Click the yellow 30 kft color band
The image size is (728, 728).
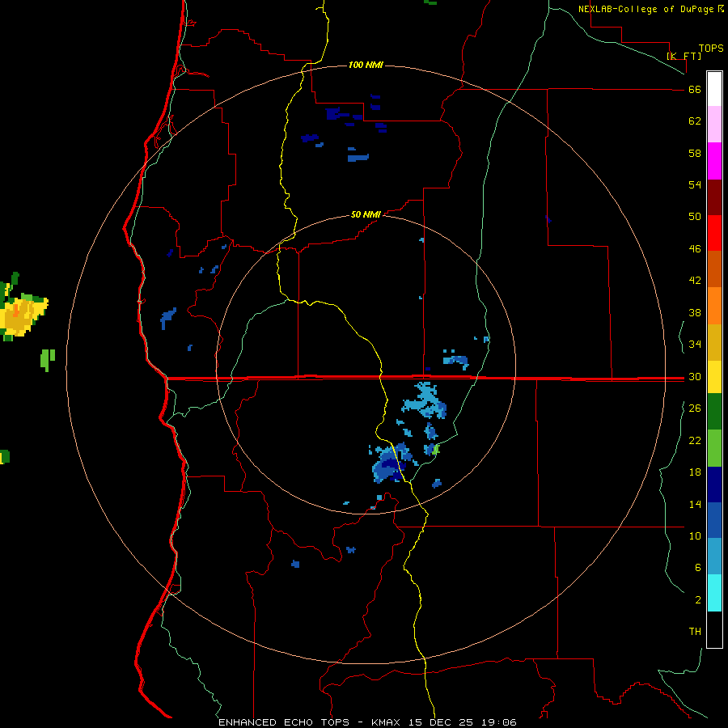(714, 377)
